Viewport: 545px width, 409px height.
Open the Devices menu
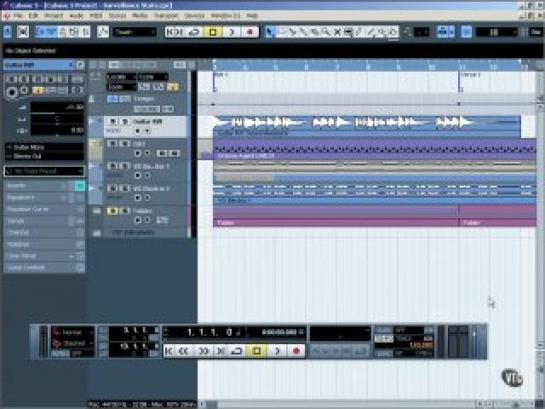[194, 16]
